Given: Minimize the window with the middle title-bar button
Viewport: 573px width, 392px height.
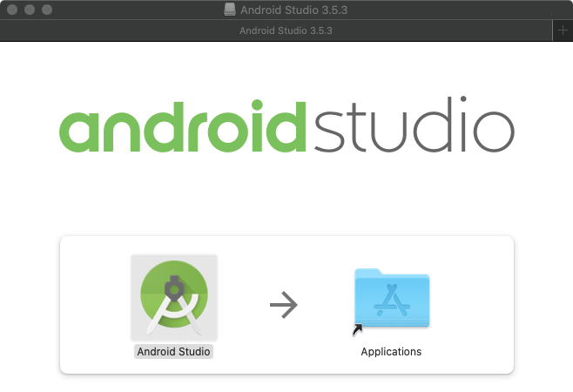Looking at the screenshot, I should [x=30, y=10].
